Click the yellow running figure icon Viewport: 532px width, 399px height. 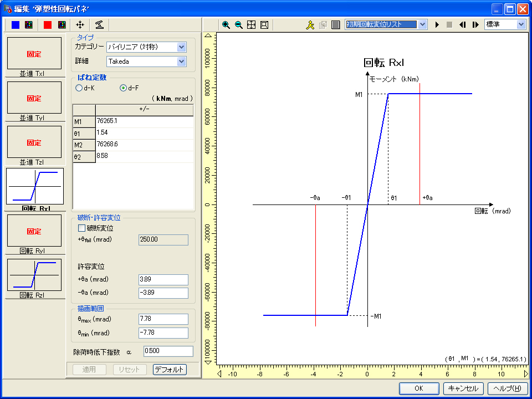[x=310, y=25]
